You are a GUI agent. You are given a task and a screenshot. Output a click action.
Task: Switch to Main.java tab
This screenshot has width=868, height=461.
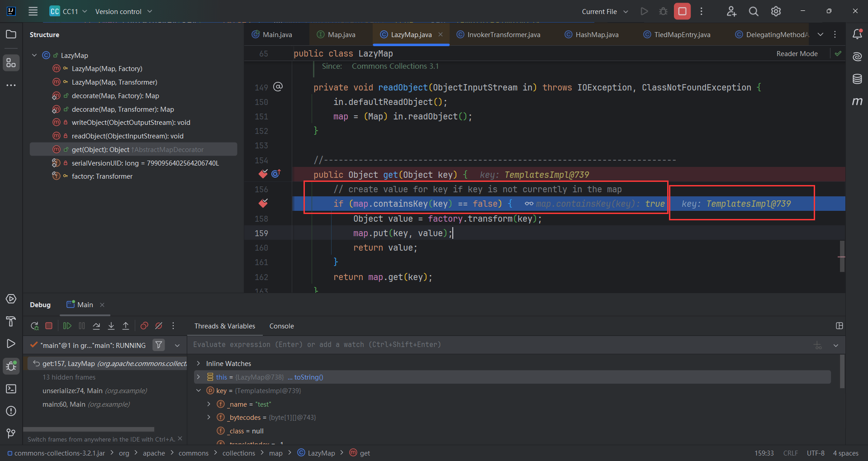tap(272, 34)
